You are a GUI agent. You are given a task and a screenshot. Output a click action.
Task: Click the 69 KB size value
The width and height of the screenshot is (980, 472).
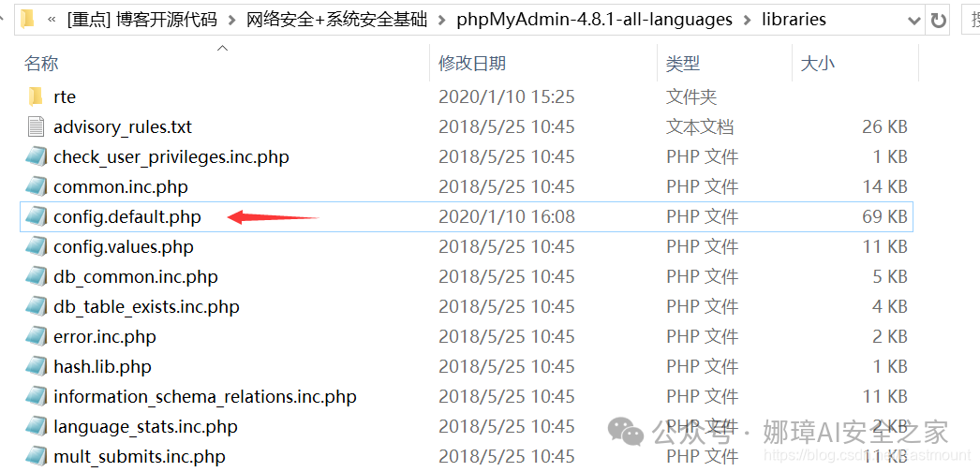click(x=884, y=216)
